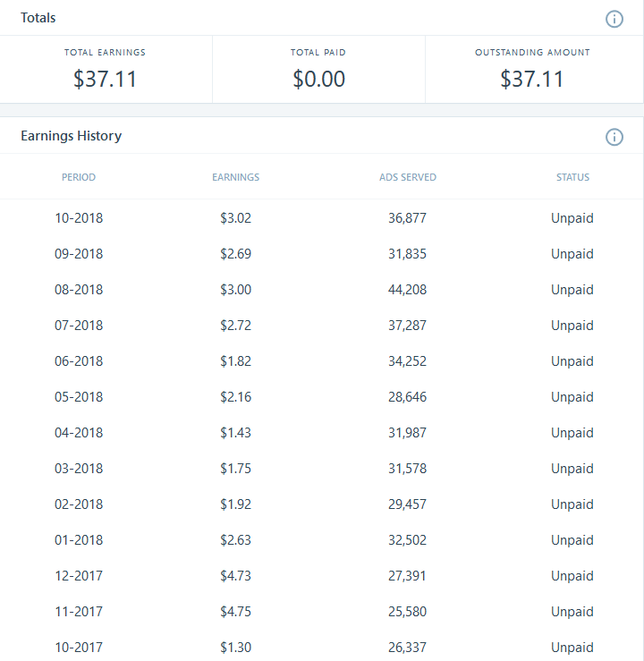This screenshot has width=644, height=661.
Task: Select the 05-2018 period row
Action: pyautogui.click(x=79, y=397)
